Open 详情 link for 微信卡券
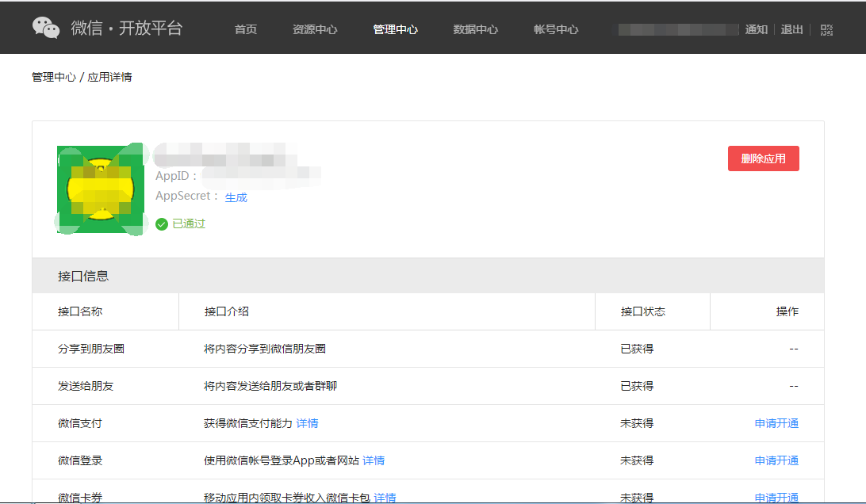 (x=385, y=498)
